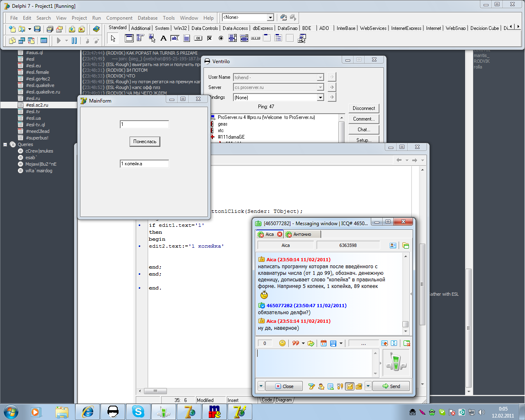Image resolution: width=525 pixels, height=420 pixels.
Task: Click the quote icon in ICQ toolbar
Action: point(295,343)
